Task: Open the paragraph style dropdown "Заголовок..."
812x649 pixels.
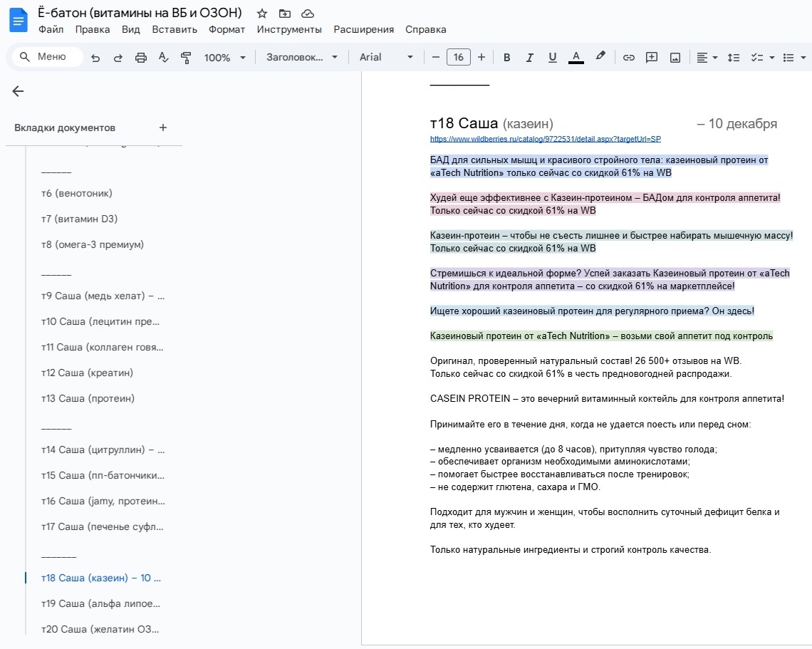Action: tap(302, 57)
